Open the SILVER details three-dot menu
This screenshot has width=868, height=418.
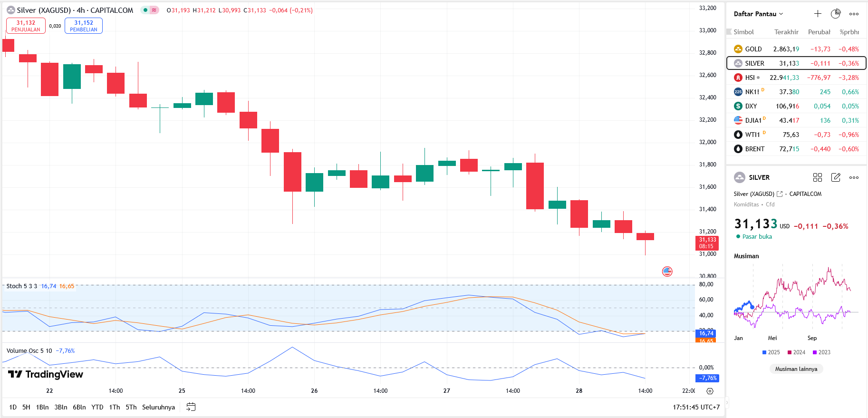coord(854,177)
